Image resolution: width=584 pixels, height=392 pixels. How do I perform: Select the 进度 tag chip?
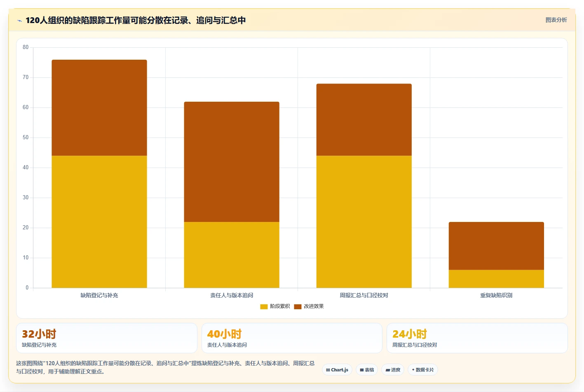pyautogui.click(x=393, y=370)
